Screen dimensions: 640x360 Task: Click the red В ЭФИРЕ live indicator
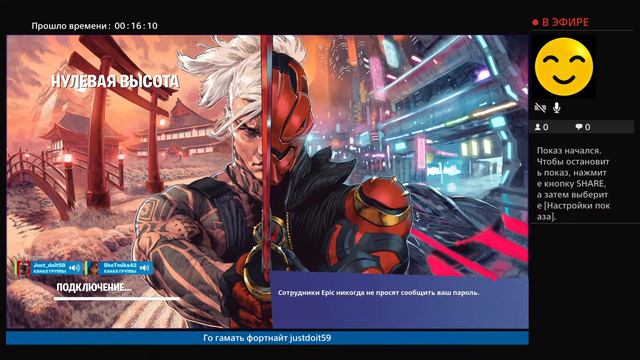pos(560,22)
